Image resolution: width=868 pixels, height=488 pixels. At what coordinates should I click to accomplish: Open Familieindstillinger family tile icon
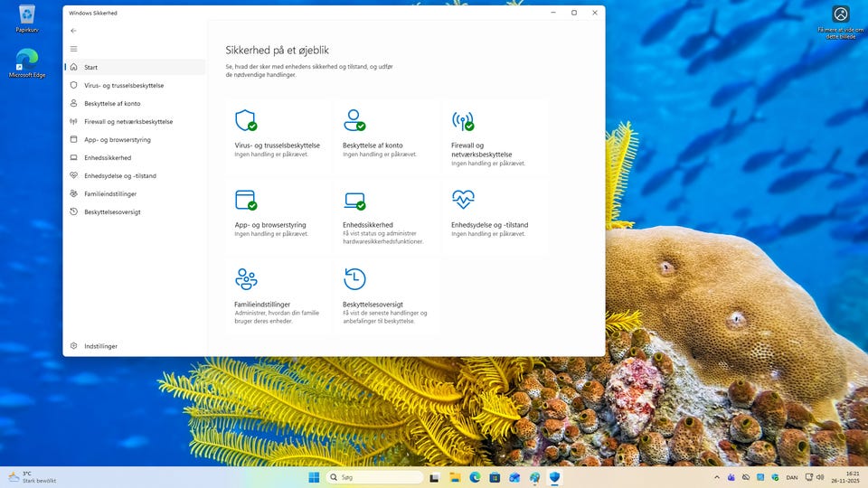pos(245,278)
